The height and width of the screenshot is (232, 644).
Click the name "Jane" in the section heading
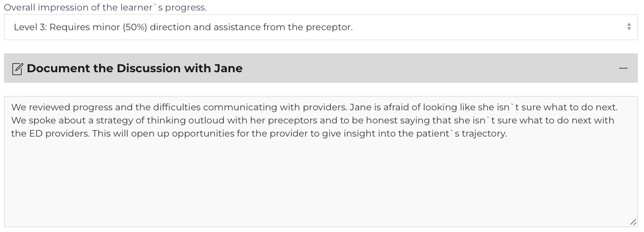pyautogui.click(x=228, y=68)
